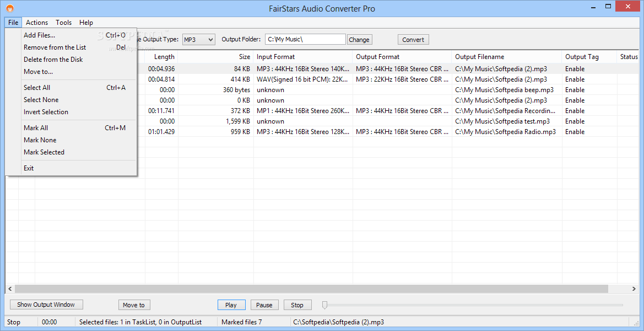The image size is (644, 331).
Task: Click the horizontal scrollbar thumb
Action: tap(311, 289)
